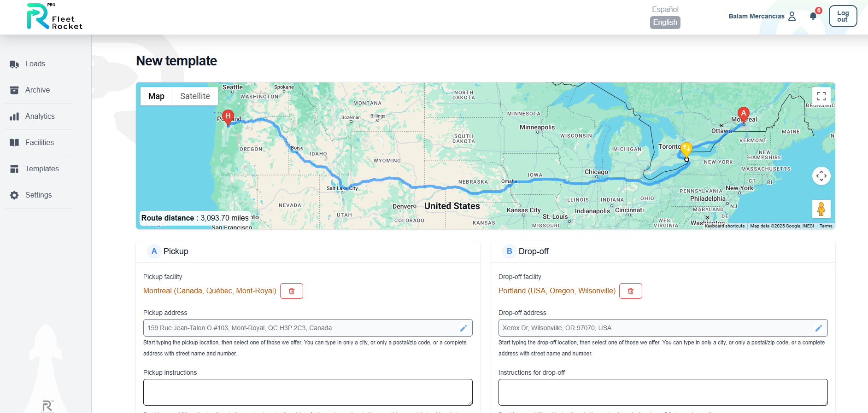The image size is (868, 413).
Task: Open notifications bell icon
Action: tap(813, 16)
